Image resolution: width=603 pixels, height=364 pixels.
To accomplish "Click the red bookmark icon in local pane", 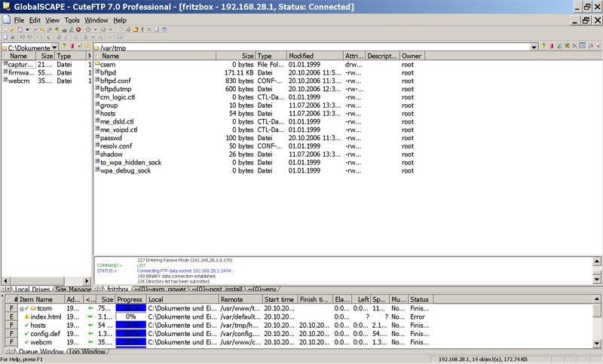I will click(x=72, y=46).
